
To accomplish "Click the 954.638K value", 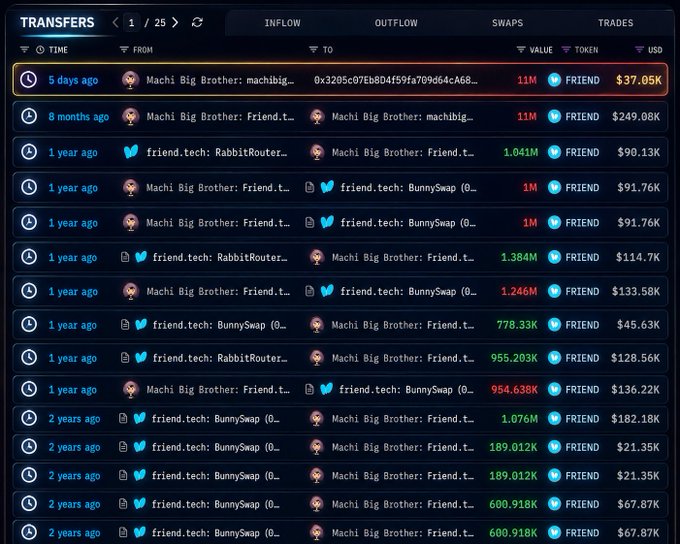I will [x=514, y=390].
